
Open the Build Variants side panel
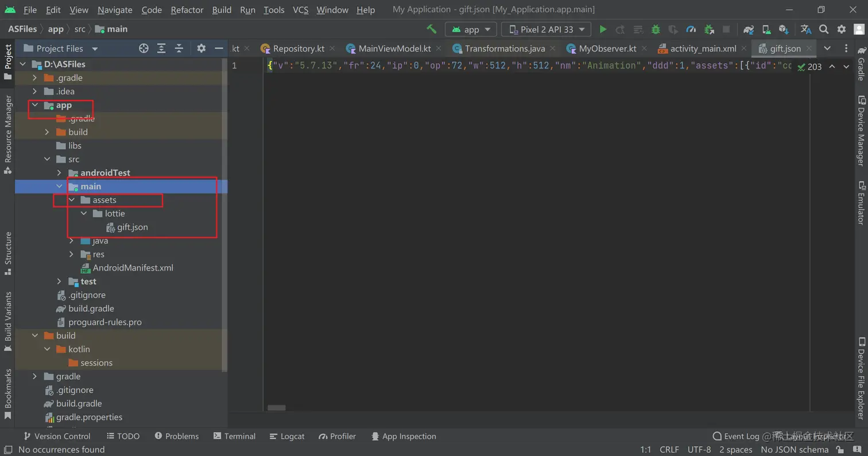8,320
